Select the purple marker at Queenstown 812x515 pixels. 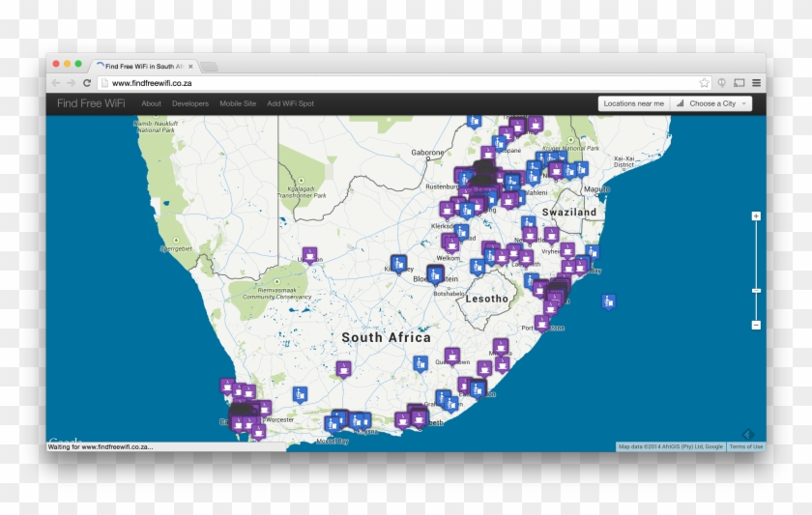point(452,356)
